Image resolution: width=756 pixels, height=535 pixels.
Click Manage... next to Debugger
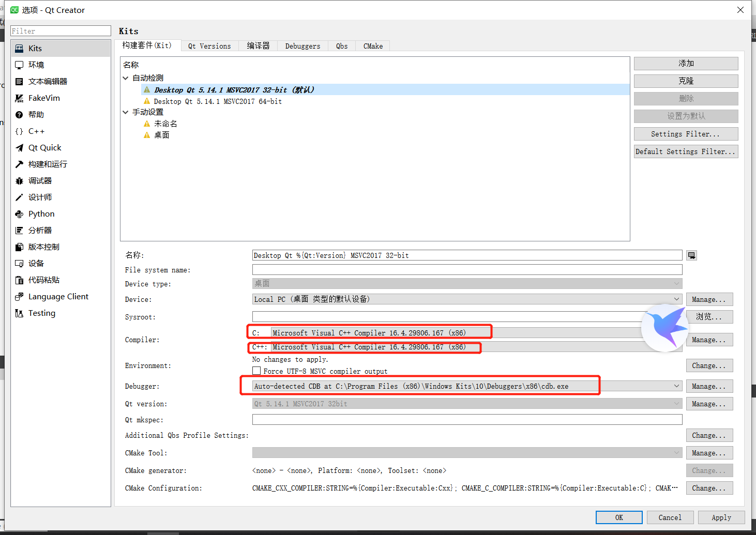(709, 386)
